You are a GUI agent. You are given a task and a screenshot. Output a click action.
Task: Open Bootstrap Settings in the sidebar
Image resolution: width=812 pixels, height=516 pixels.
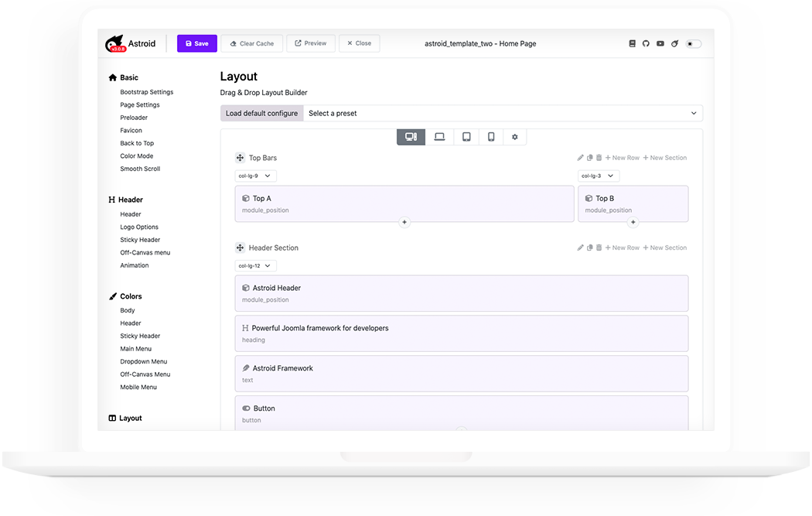tap(146, 92)
